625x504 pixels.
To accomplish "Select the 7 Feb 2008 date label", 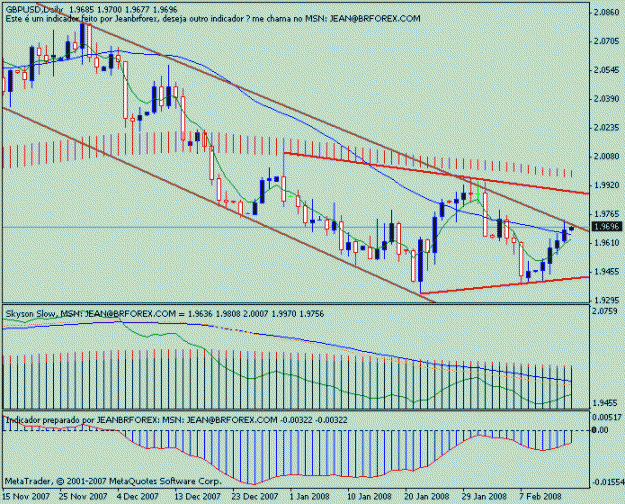I will tap(540, 496).
